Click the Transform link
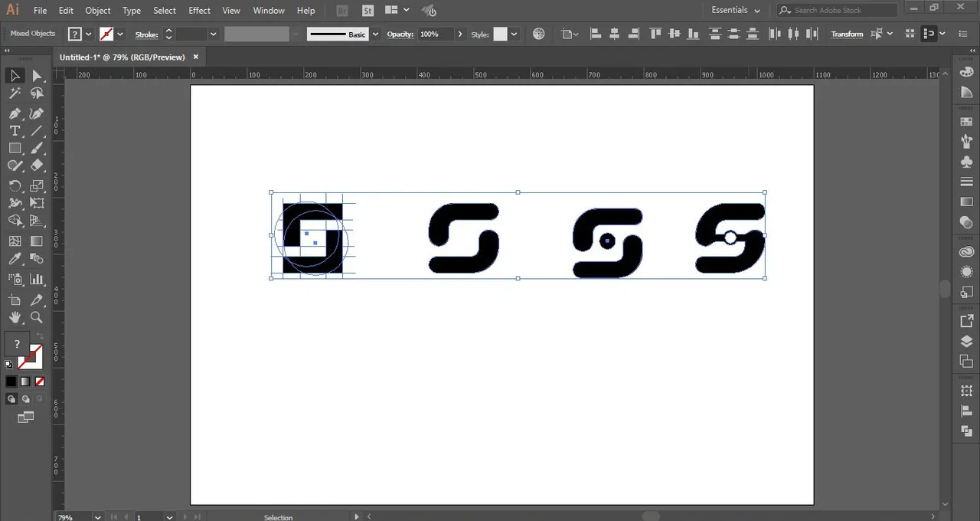The width and height of the screenshot is (980, 521). 847,34
